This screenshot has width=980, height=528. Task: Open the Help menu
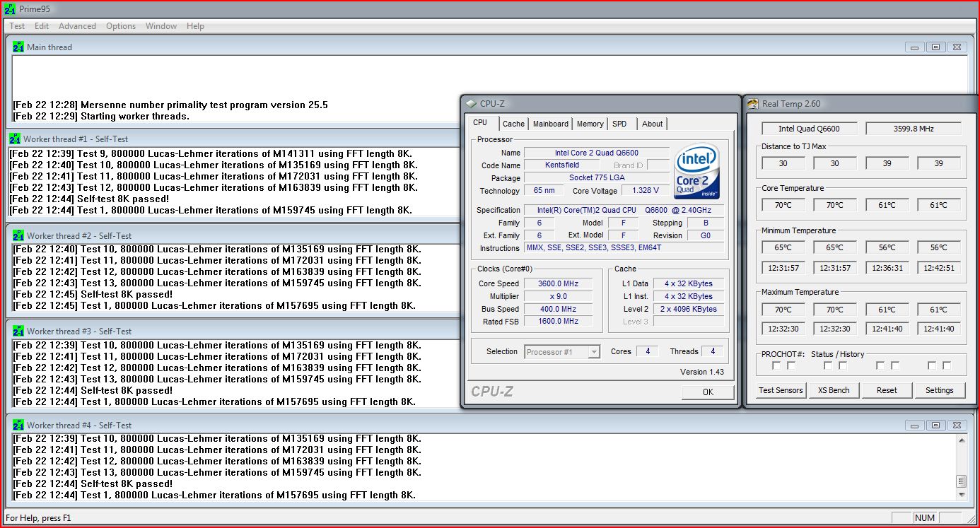click(x=195, y=26)
